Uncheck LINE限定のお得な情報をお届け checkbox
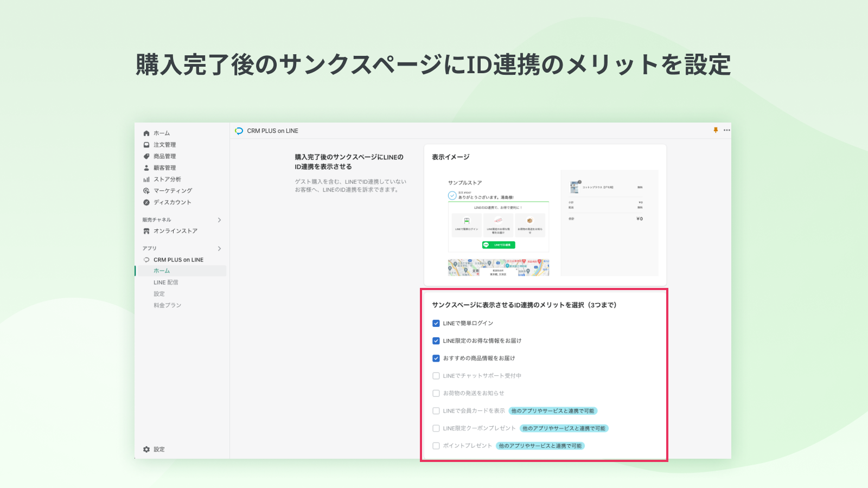The image size is (868, 488). click(x=436, y=341)
